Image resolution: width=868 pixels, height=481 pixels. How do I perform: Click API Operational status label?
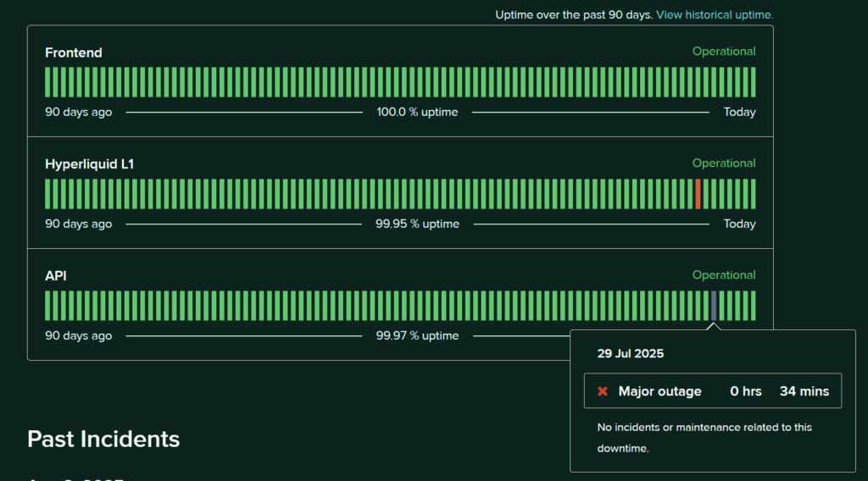[724, 274]
